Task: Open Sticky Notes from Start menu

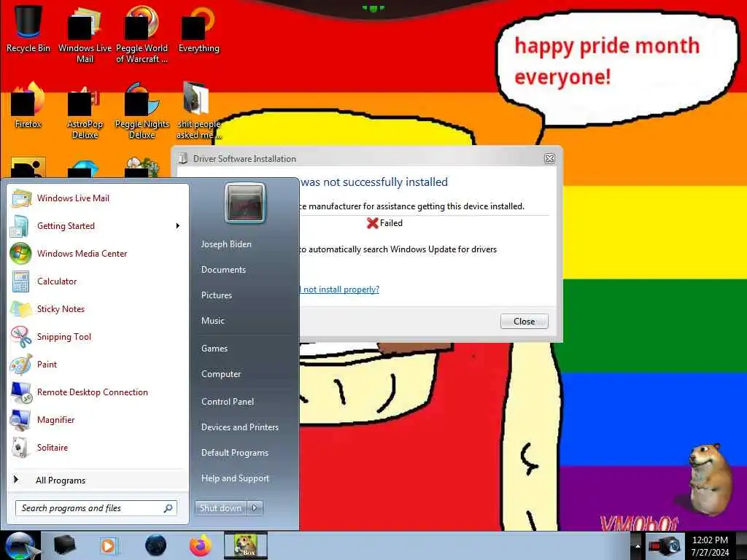Action: pos(98,308)
